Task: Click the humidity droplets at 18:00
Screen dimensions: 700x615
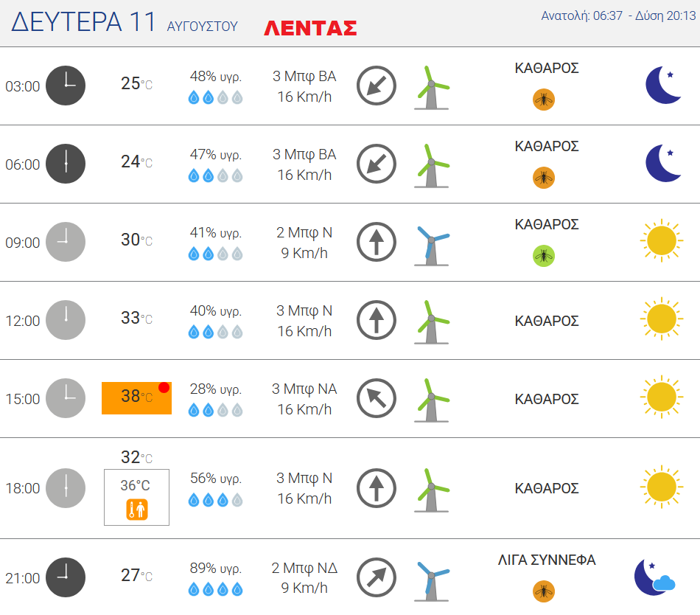Action: (x=216, y=500)
